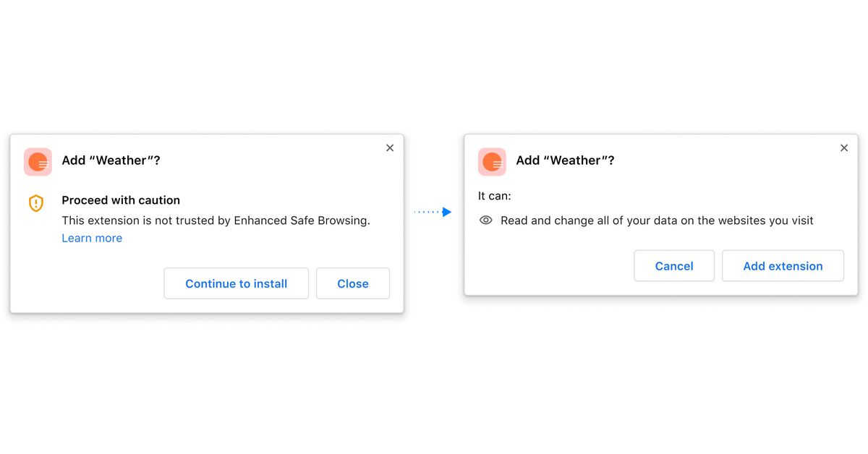Click the eye icon beside the permission text
The height and width of the screenshot is (454, 868).
(486, 220)
